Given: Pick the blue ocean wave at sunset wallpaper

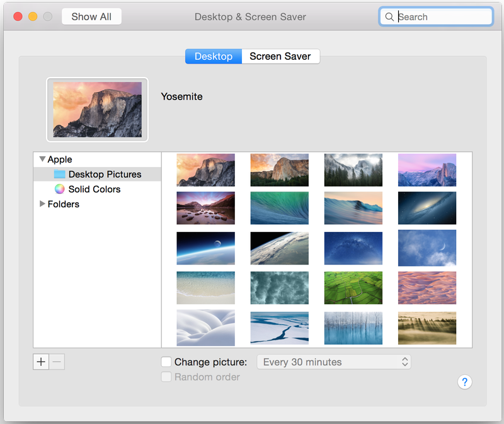Looking at the screenshot, I should click(353, 208).
